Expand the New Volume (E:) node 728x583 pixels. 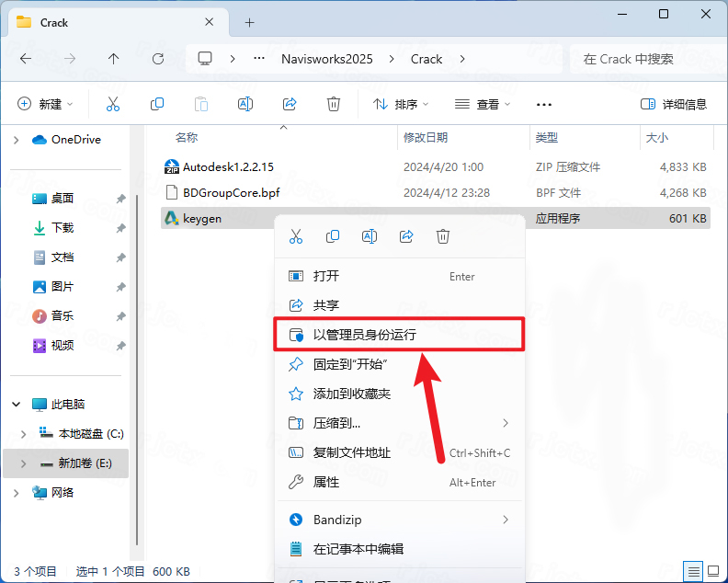point(23,463)
